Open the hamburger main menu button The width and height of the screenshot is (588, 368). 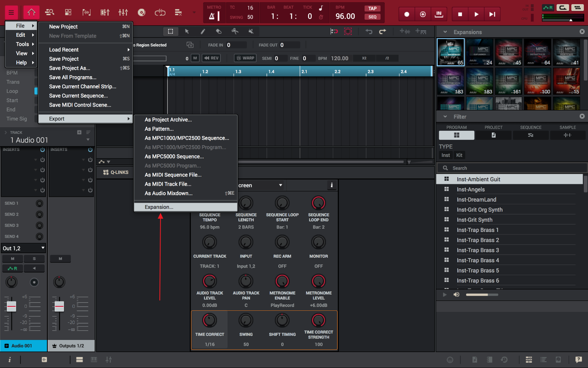(11, 13)
